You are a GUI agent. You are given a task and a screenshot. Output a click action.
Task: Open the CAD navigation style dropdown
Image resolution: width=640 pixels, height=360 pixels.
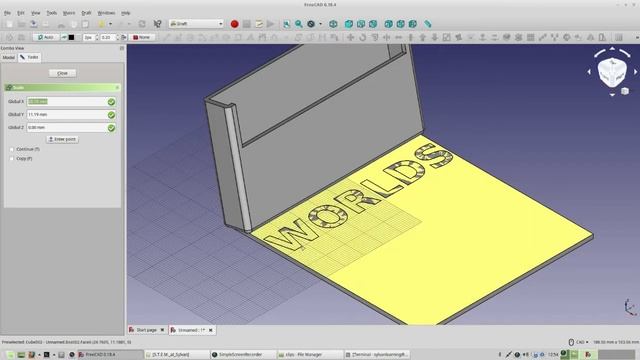tap(579, 342)
